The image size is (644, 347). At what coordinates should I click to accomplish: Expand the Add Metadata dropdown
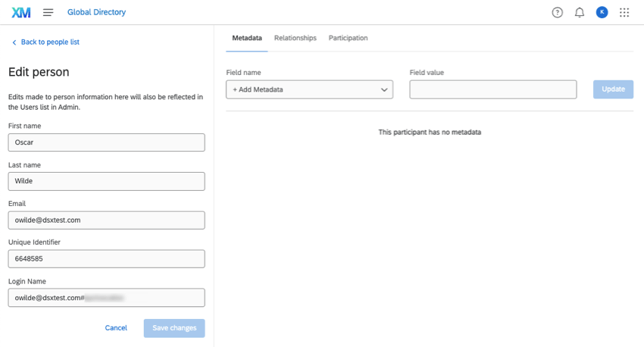pyautogui.click(x=309, y=89)
